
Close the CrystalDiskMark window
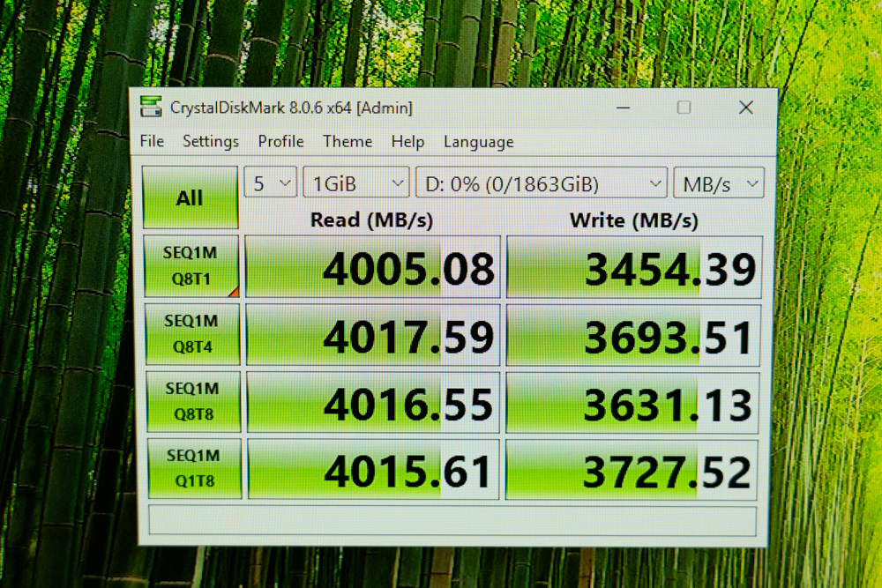(746, 107)
